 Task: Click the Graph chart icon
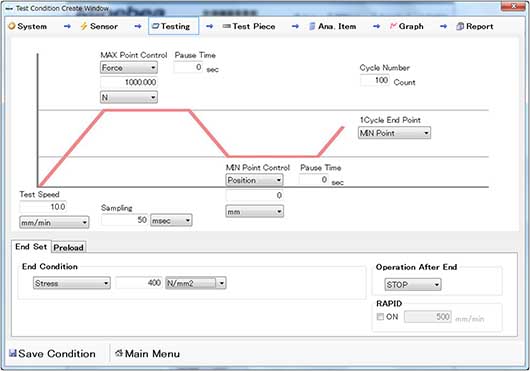pos(393,26)
